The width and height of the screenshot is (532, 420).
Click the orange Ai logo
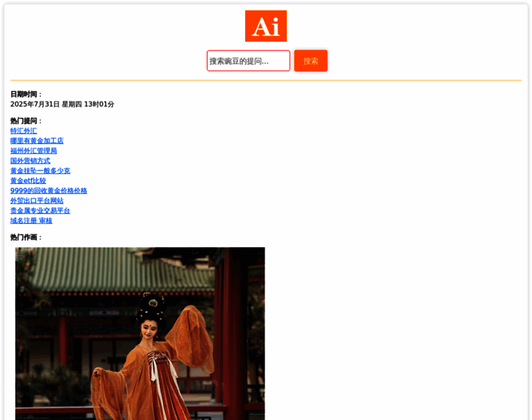[265, 26]
